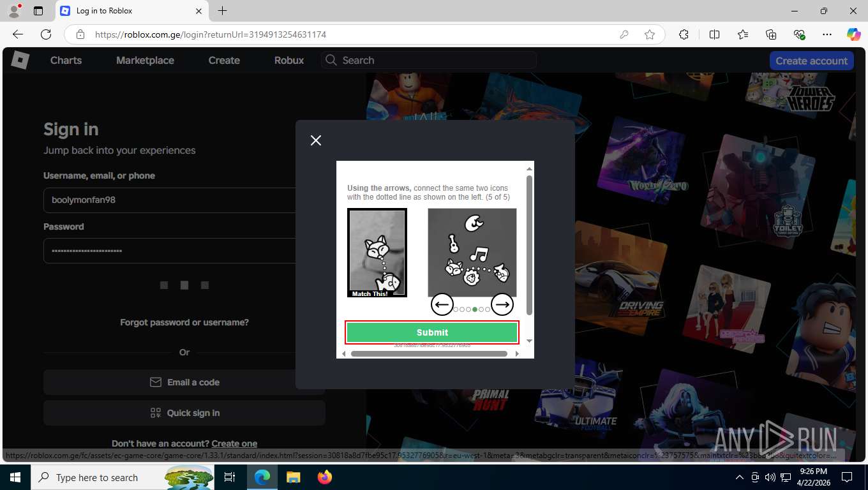Open the volume control
This screenshot has width=868, height=490.
tap(770, 477)
